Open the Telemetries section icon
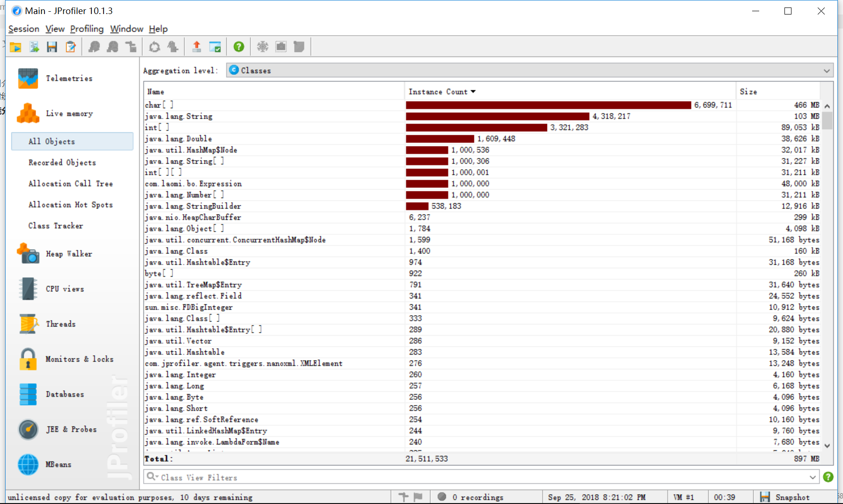This screenshot has width=843, height=504. pos(28,78)
